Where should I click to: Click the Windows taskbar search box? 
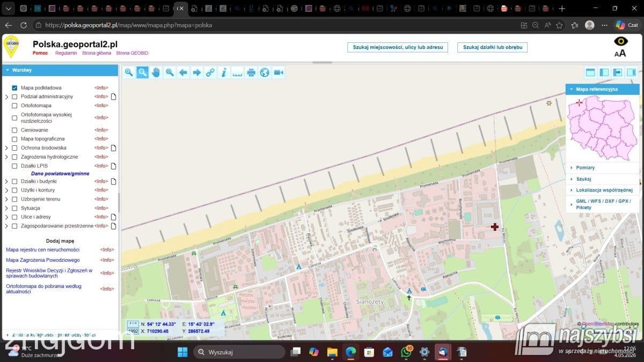(239, 352)
